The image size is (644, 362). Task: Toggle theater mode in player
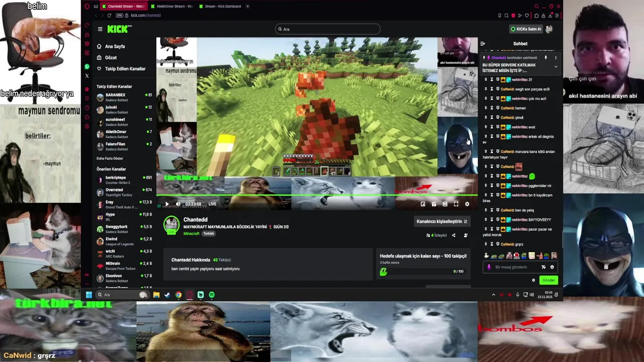[445, 204]
